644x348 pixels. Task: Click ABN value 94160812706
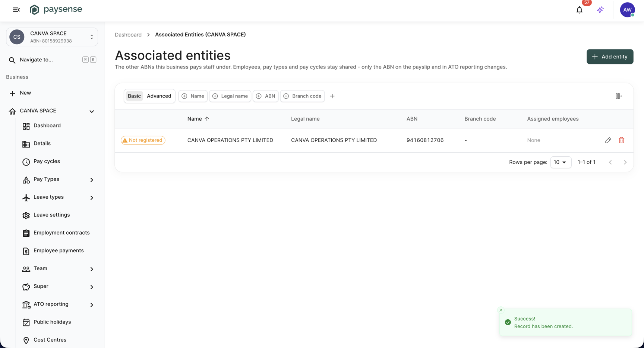[425, 140]
